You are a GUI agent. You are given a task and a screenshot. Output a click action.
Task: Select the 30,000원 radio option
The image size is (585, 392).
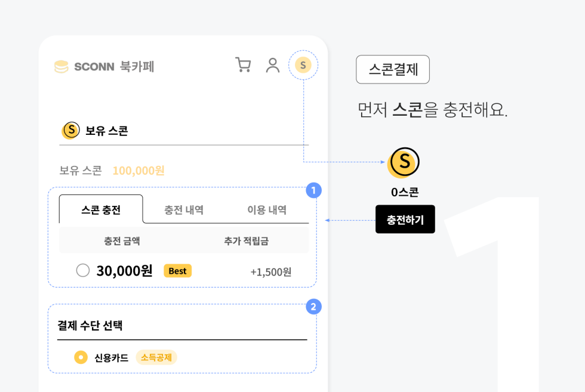tap(83, 270)
